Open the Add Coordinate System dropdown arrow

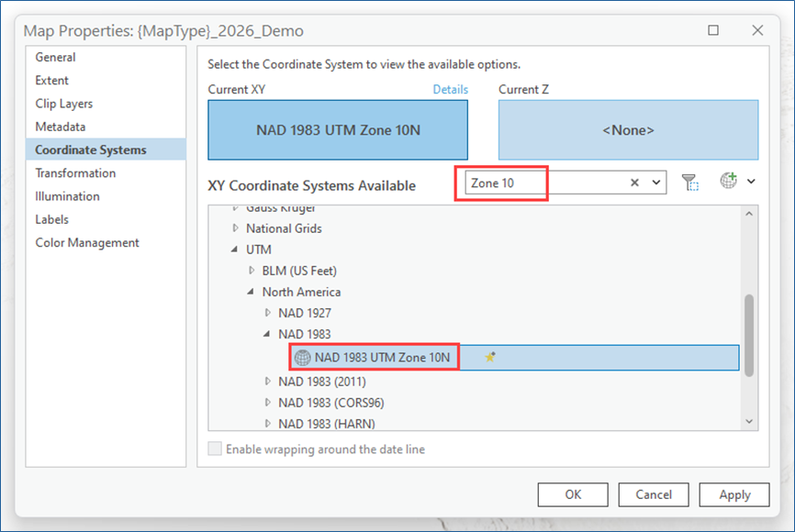coord(751,182)
